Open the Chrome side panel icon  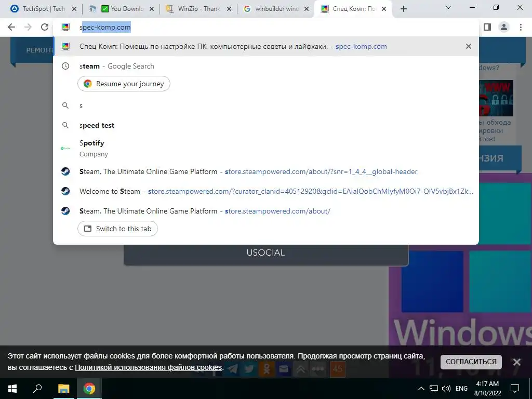click(x=487, y=27)
